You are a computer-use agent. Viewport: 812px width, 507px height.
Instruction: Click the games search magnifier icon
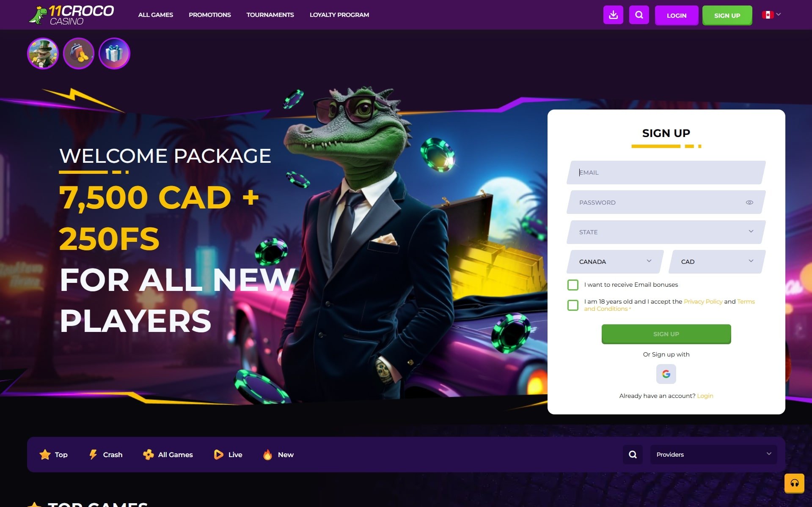(633, 454)
